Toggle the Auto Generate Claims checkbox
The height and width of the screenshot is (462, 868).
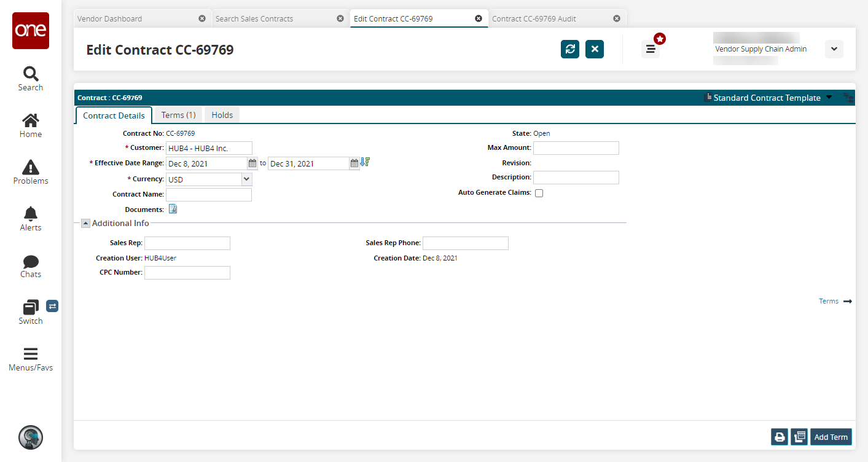coord(539,193)
